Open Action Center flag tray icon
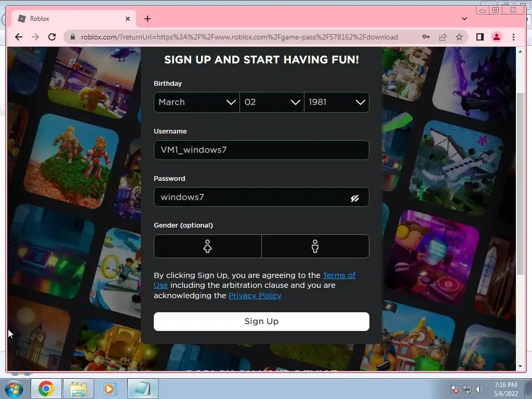The image size is (532, 399). (x=454, y=389)
